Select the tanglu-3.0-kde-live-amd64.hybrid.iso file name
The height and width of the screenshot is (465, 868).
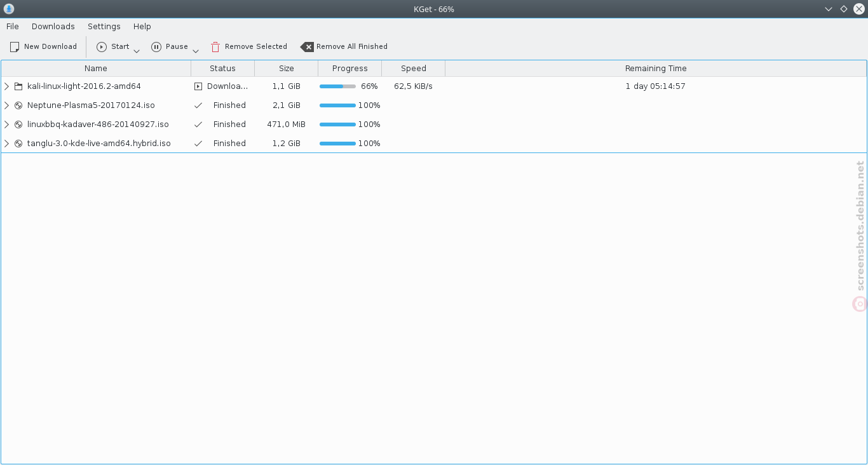click(x=99, y=144)
